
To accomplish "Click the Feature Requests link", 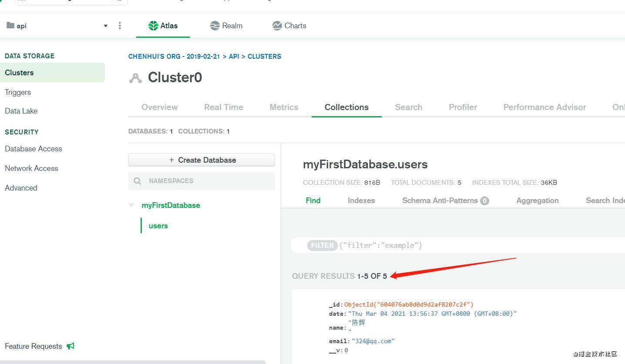I will click(x=34, y=346).
